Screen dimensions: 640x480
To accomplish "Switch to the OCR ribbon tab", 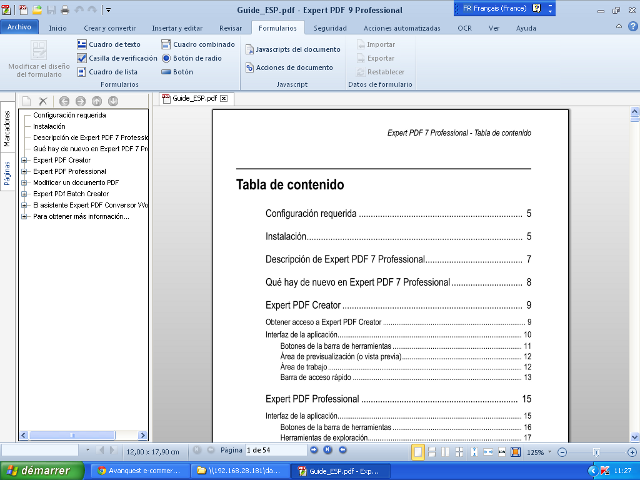I will (464, 28).
